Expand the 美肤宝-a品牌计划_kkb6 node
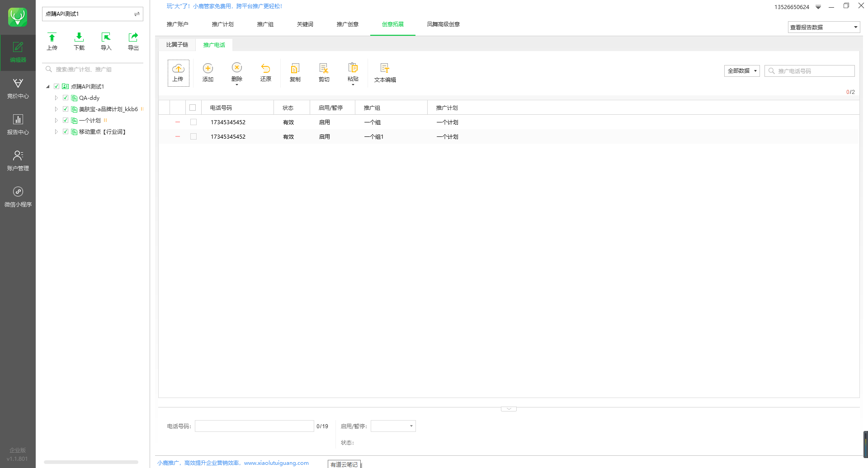 pos(56,109)
